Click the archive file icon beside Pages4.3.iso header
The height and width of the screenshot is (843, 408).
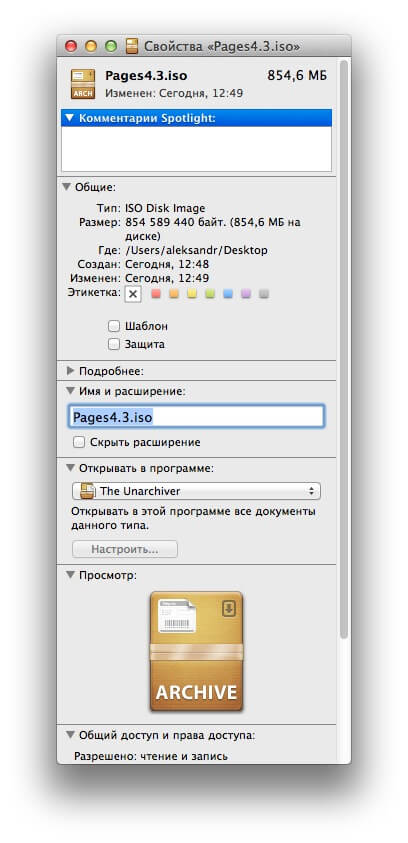pos(83,83)
